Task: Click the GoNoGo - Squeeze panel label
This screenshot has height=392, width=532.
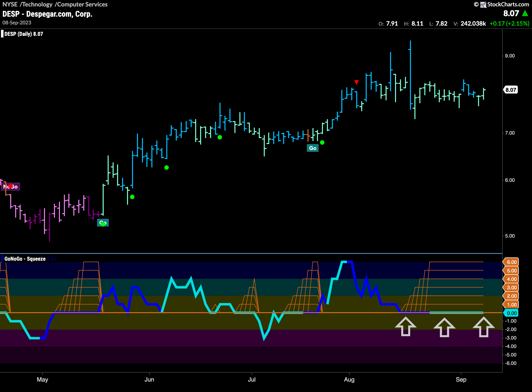Action: tap(25, 259)
